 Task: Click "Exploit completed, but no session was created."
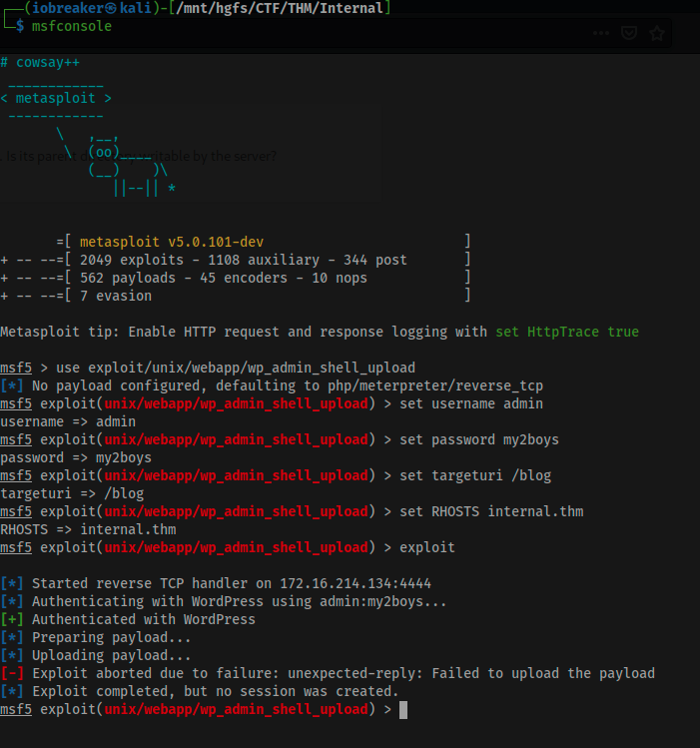pyautogui.click(x=216, y=692)
